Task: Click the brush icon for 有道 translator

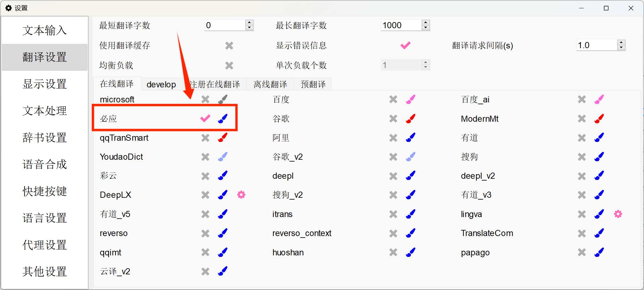Action: tap(599, 138)
